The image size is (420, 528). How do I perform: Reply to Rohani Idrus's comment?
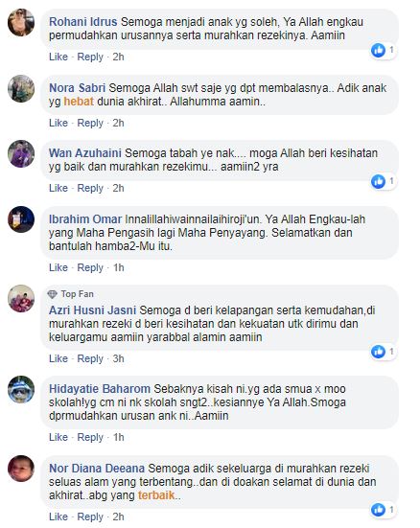pos(90,57)
